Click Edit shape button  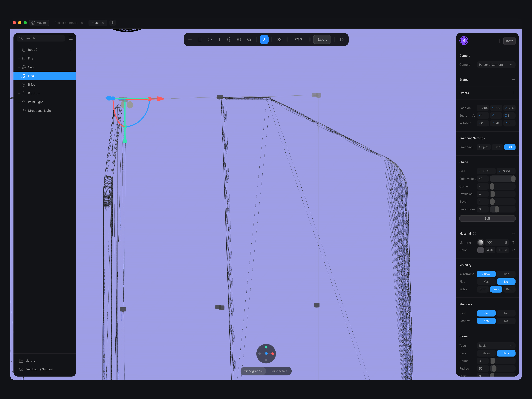click(487, 218)
